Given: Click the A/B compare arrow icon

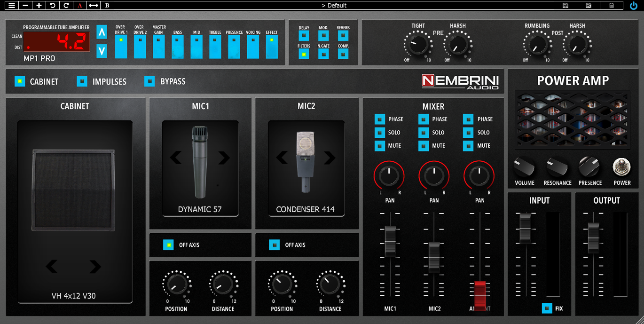Looking at the screenshot, I should [93, 5].
